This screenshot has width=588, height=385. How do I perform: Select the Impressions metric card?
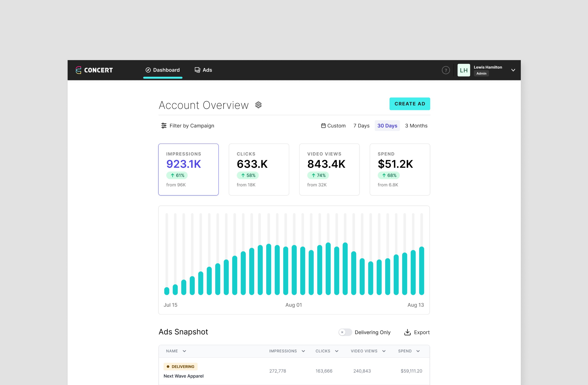pyautogui.click(x=188, y=170)
